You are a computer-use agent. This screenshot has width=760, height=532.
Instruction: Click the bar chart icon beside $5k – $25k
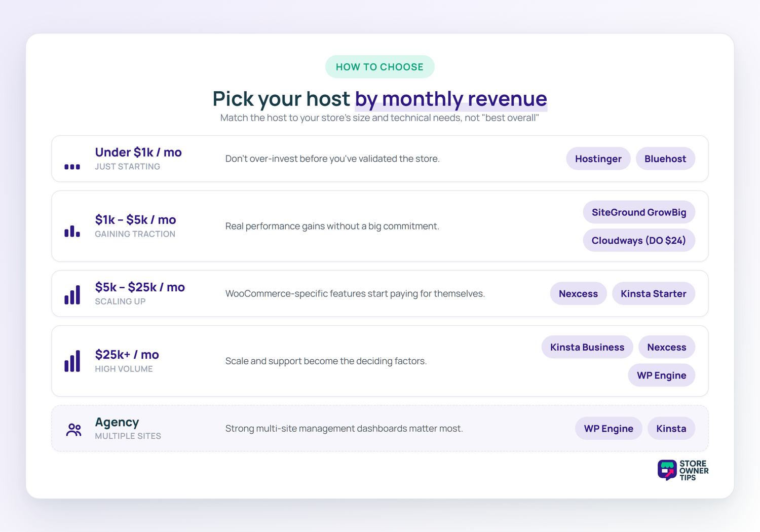pyautogui.click(x=72, y=295)
